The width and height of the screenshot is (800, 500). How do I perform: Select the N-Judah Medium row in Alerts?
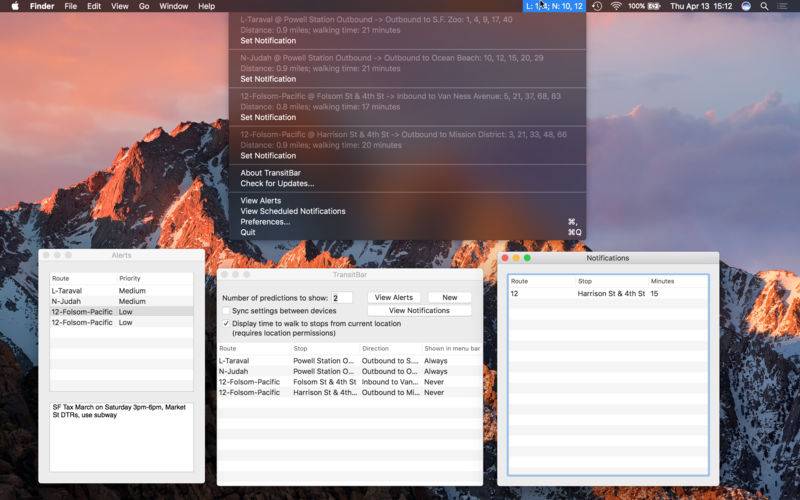pyautogui.click(x=121, y=301)
